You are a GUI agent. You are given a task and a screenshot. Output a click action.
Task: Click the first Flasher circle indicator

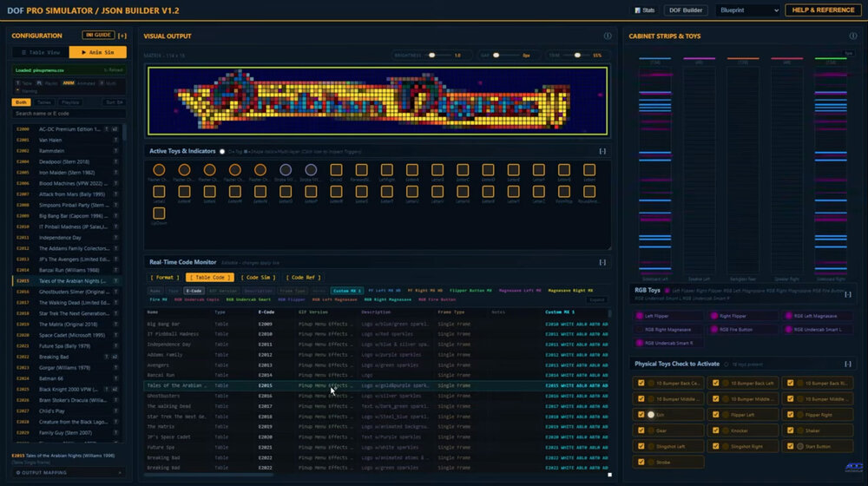coord(159,170)
